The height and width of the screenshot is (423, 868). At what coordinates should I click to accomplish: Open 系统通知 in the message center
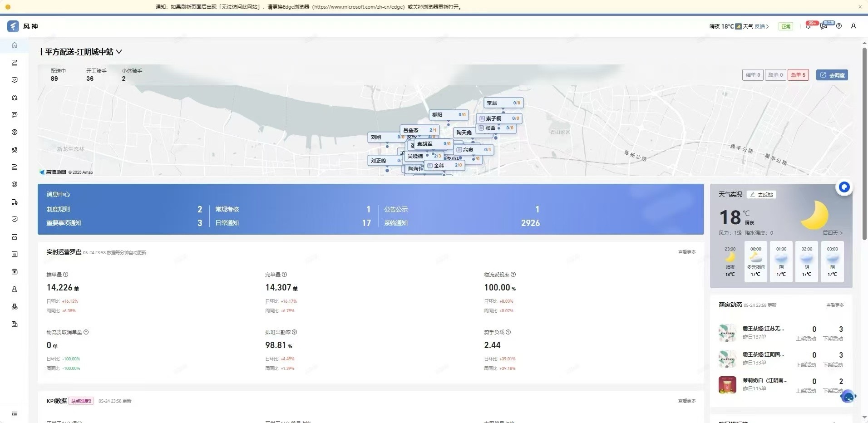[x=396, y=223]
